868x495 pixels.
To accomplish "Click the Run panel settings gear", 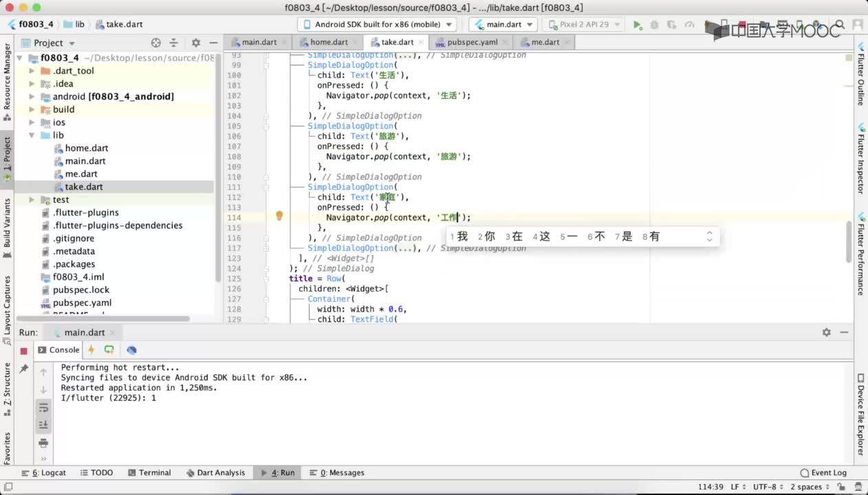I will [826, 332].
